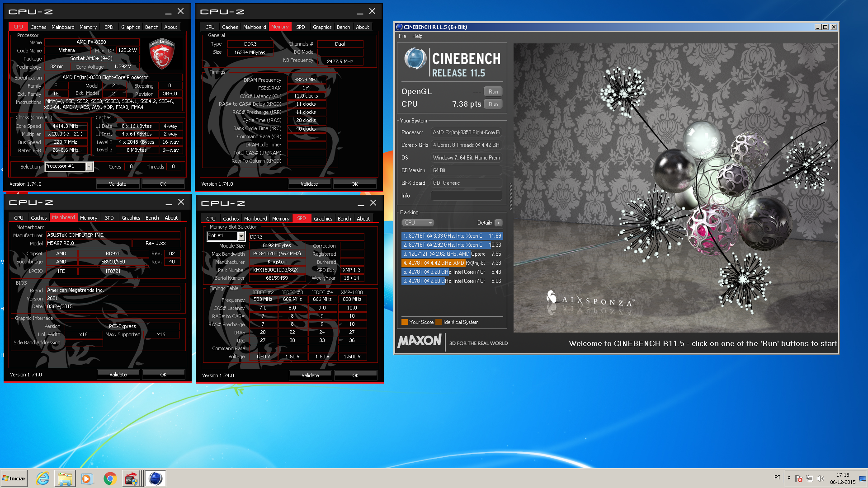
Task: Close the CPU-Z Mainboard window
Action: point(181,202)
